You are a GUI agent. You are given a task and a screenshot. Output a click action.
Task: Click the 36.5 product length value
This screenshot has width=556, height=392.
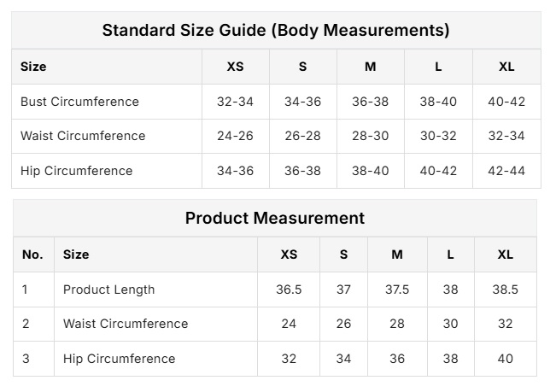pos(289,290)
